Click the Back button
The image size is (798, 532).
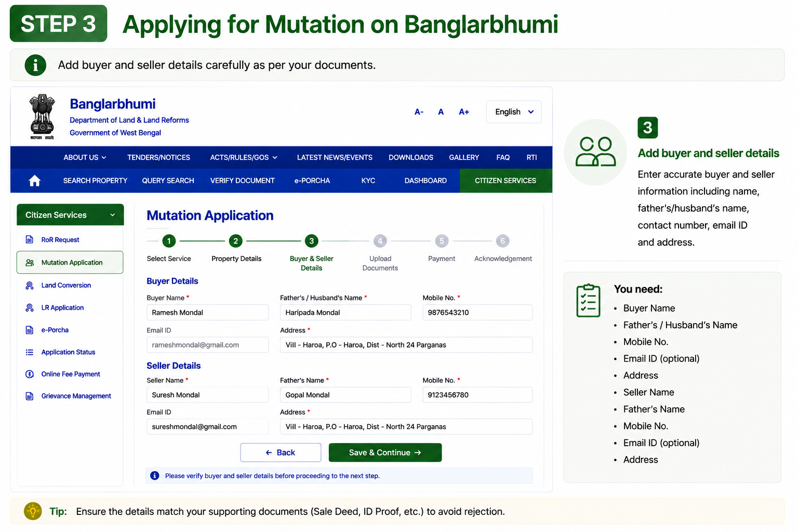point(281,453)
